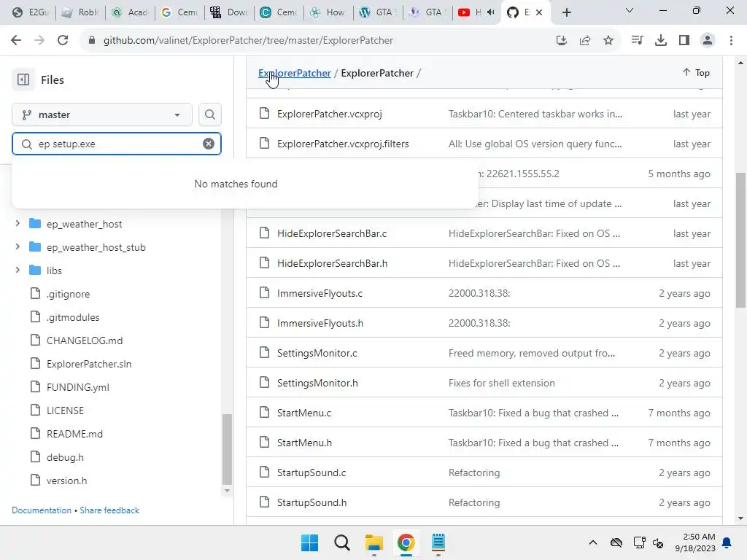
Task: Open FUNDING.yml in the file tree
Action: [78, 387]
